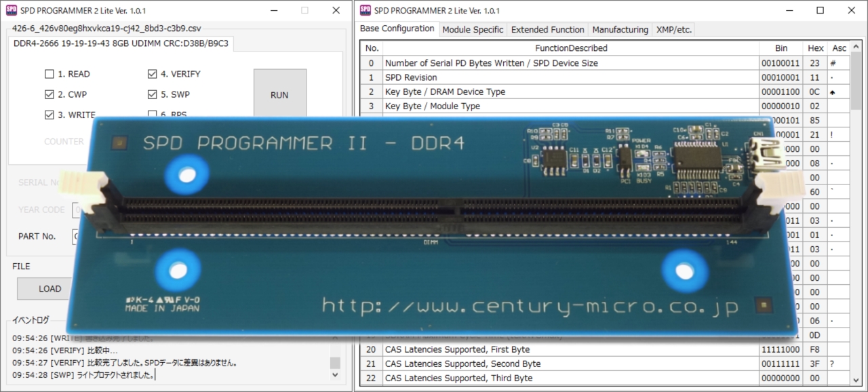Click the 09:54:27 [VERIFY] log line
This screenshot has height=392, width=868.
click(124, 363)
